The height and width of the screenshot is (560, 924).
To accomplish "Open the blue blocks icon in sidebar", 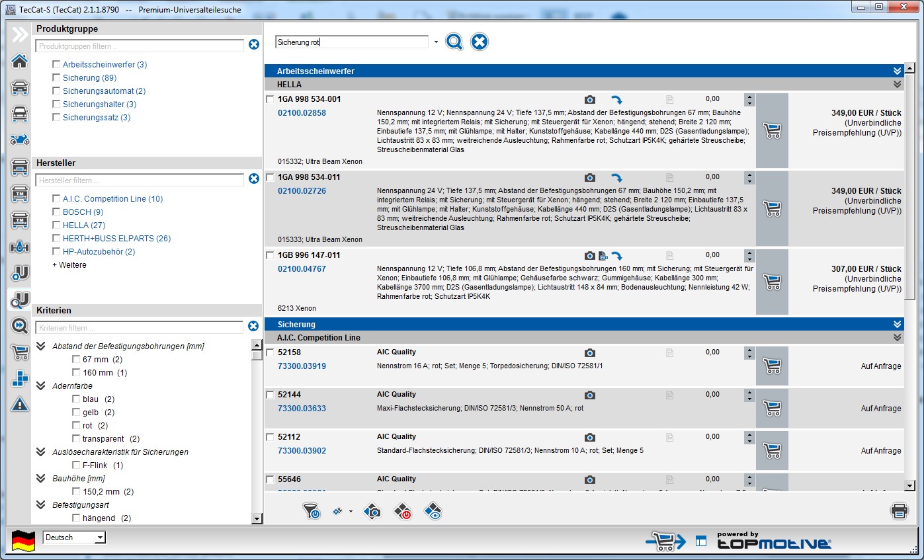I will [x=20, y=378].
